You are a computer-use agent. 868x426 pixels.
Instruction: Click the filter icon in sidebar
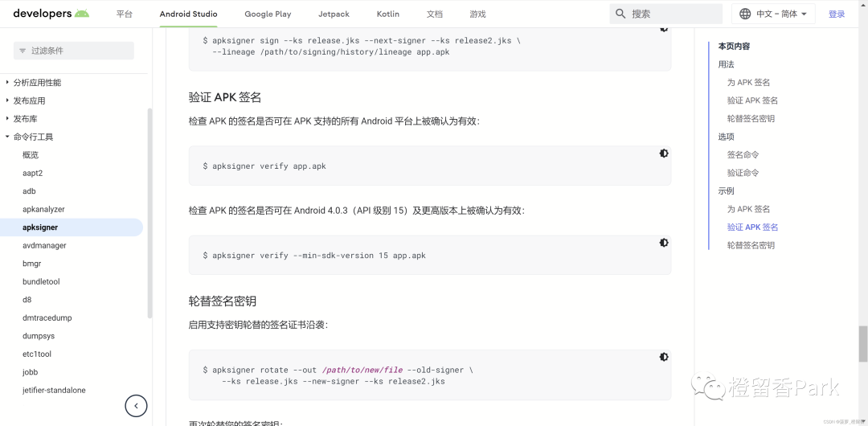(x=23, y=51)
